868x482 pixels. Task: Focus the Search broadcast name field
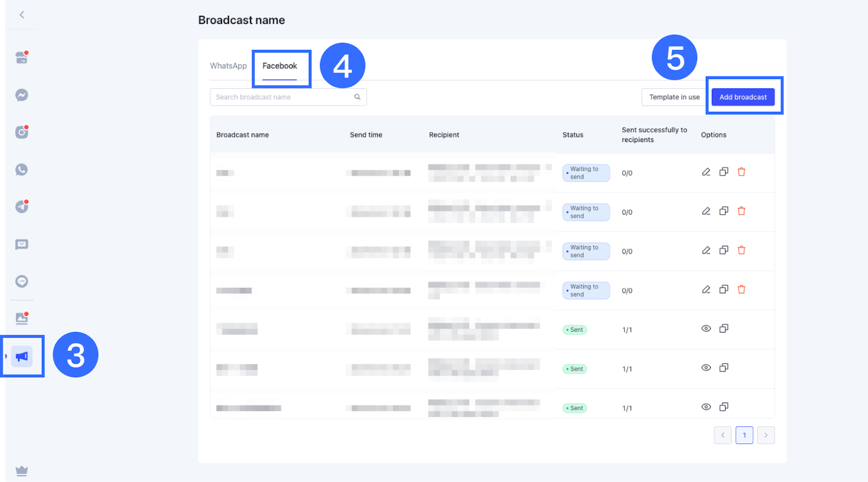(x=288, y=97)
